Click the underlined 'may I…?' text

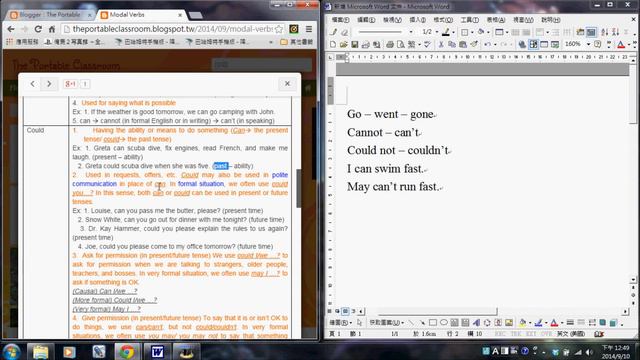point(266,273)
